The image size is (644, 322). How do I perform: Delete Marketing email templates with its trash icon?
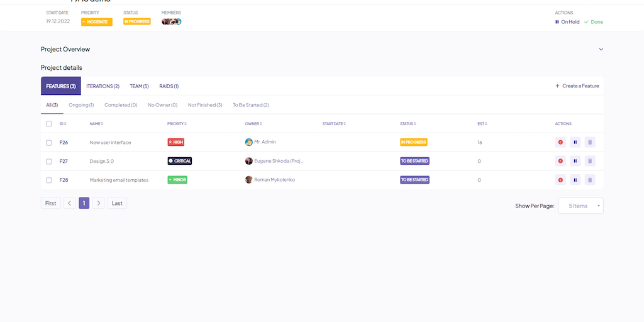(x=590, y=179)
